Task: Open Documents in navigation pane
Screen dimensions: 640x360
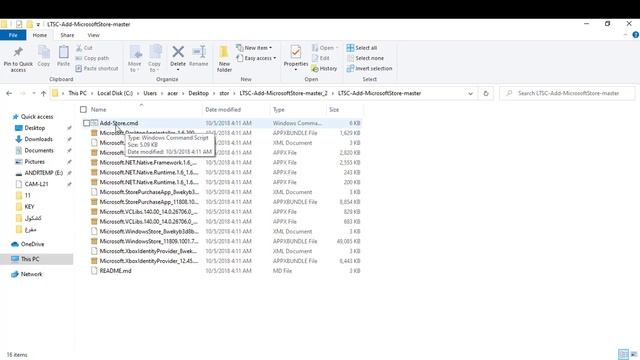Action: click(39, 150)
